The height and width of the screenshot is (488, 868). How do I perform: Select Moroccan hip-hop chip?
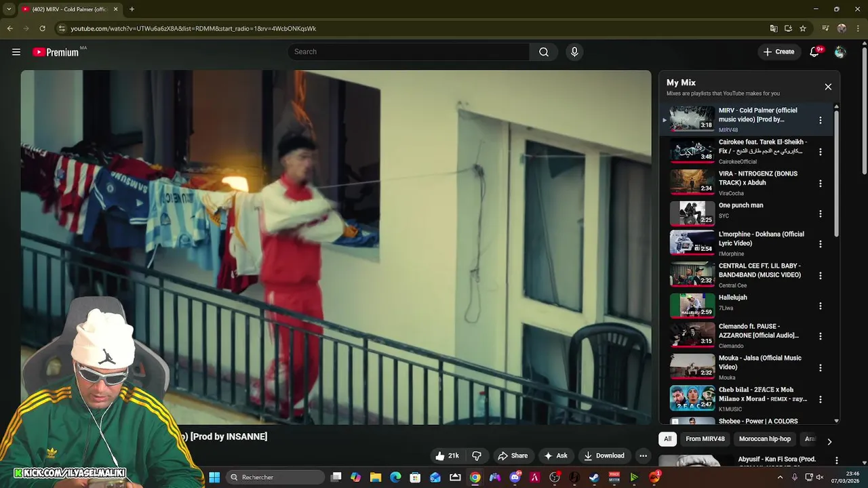(764, 439)
